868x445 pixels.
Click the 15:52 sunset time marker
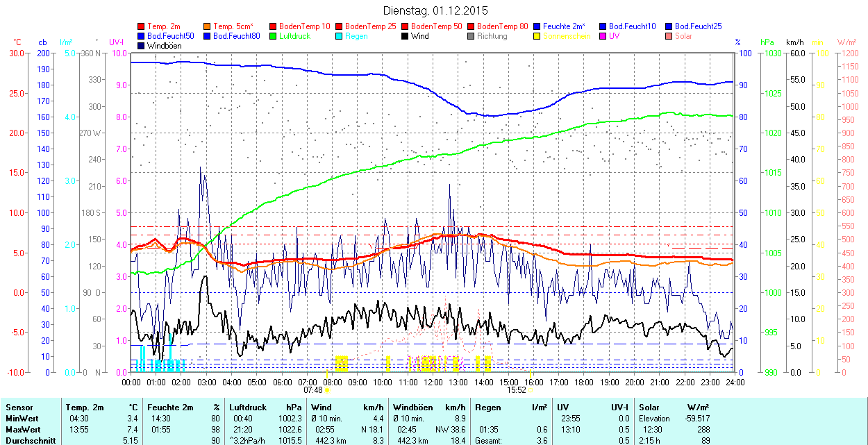click(x=516, y=389)
